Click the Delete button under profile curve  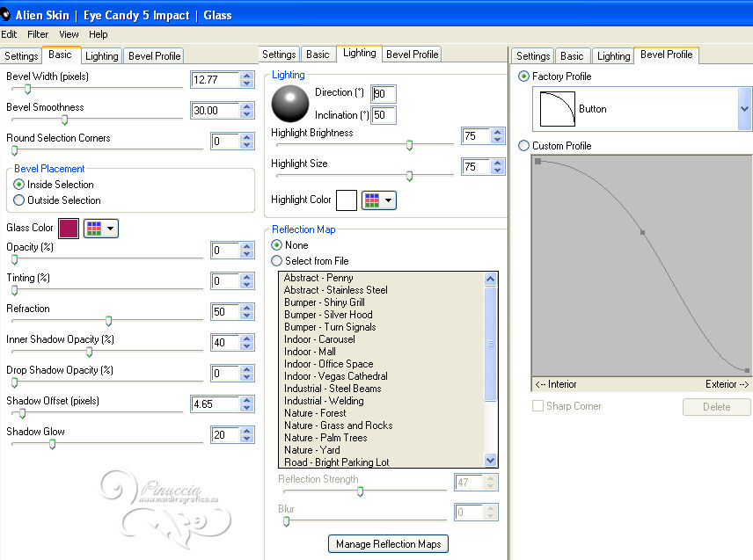717,407
